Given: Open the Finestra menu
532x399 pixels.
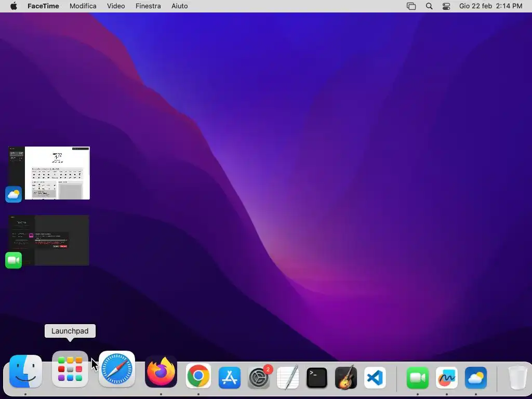Looking at the screenshot, I should coord(148,6).
